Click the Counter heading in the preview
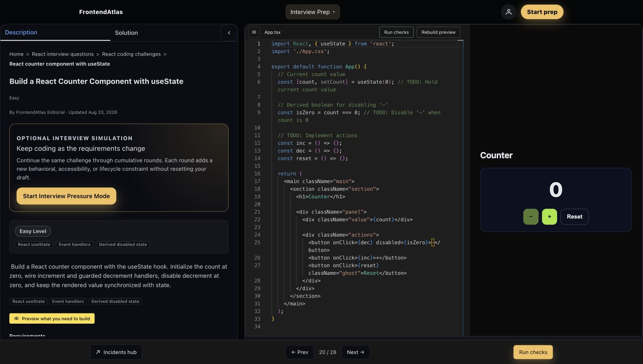The image size is (643, 364). pyautogui.click(x=496, y=155)
